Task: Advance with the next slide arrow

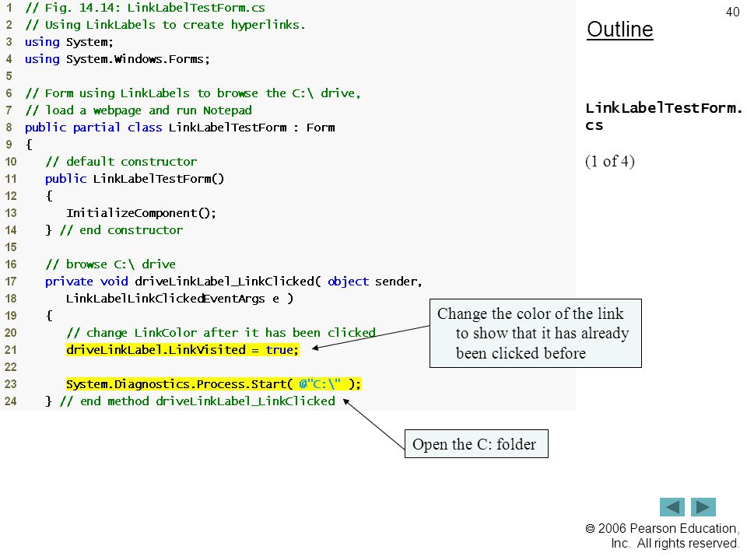Action: click(703, 507)
